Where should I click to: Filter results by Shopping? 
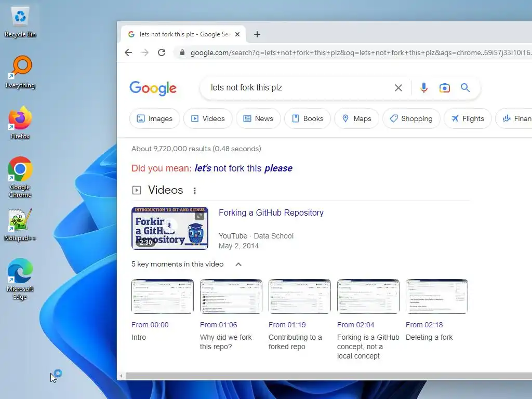tap(411, 118)
